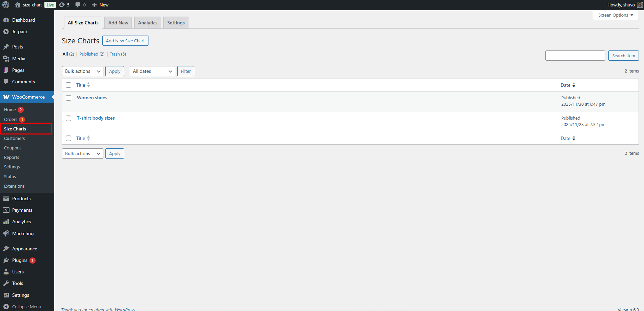Switch to the Add New tab

pyautogui.click(x=118, y=23)
